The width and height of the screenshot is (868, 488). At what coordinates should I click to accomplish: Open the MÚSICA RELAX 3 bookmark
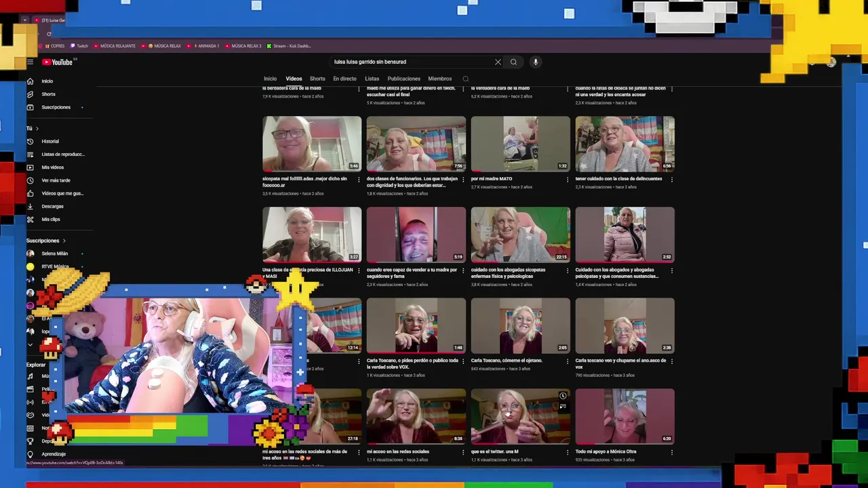point(243,46)
